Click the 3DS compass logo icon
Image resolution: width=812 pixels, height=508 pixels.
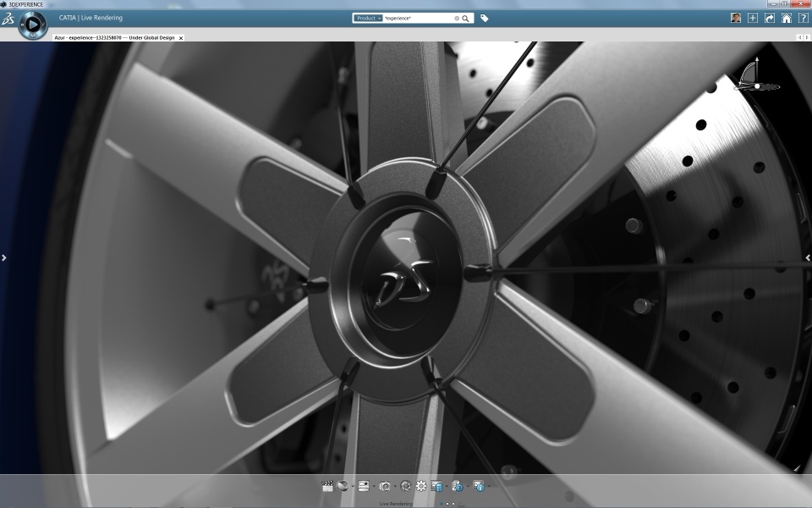pyautogui.click(x=8, y=19)
